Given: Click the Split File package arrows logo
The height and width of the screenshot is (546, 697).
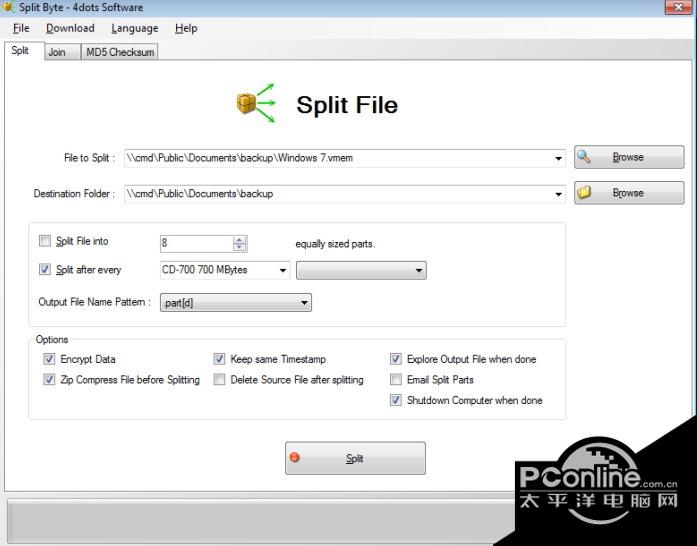Looking at the screenshot, I should pos(256,103).
